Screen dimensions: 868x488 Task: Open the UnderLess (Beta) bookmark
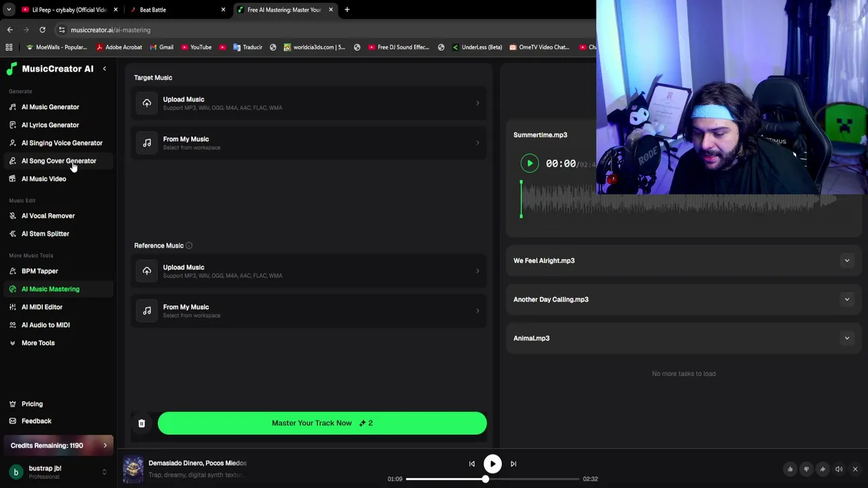[477, 47]
